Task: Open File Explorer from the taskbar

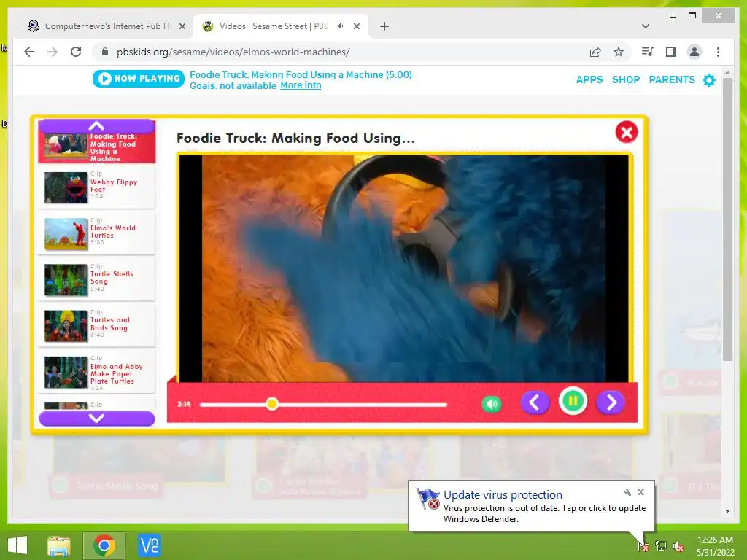Action: click(59, 545)
